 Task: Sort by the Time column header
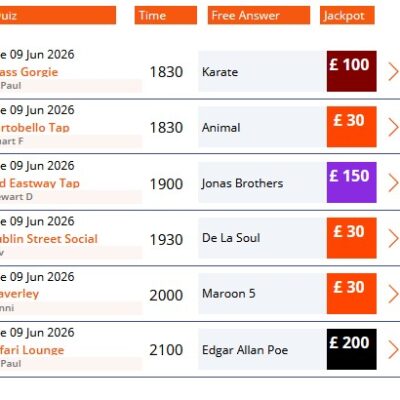[x=166, y=15]
